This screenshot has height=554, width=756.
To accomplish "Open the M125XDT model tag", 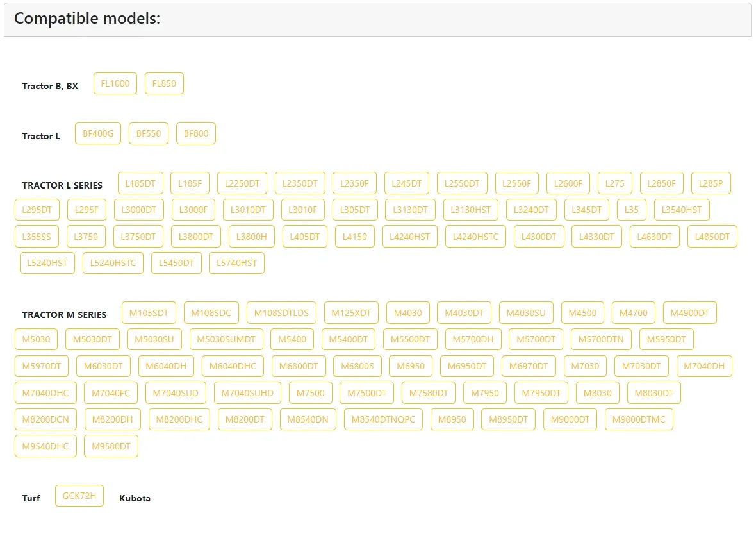I will click(351, 313).
